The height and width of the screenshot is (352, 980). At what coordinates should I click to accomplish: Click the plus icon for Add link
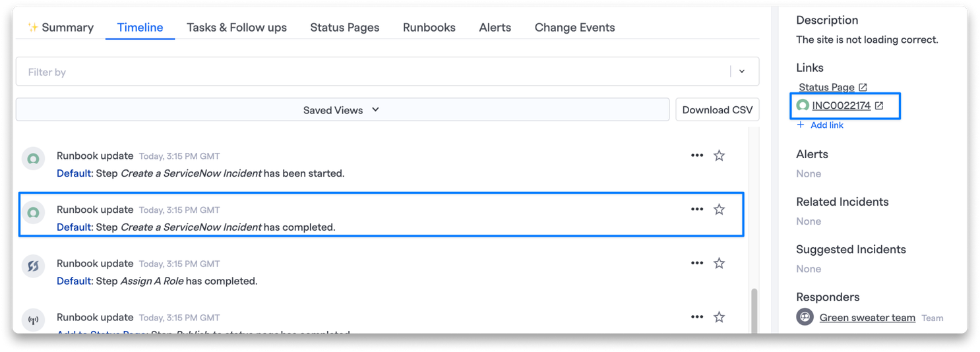801,125
